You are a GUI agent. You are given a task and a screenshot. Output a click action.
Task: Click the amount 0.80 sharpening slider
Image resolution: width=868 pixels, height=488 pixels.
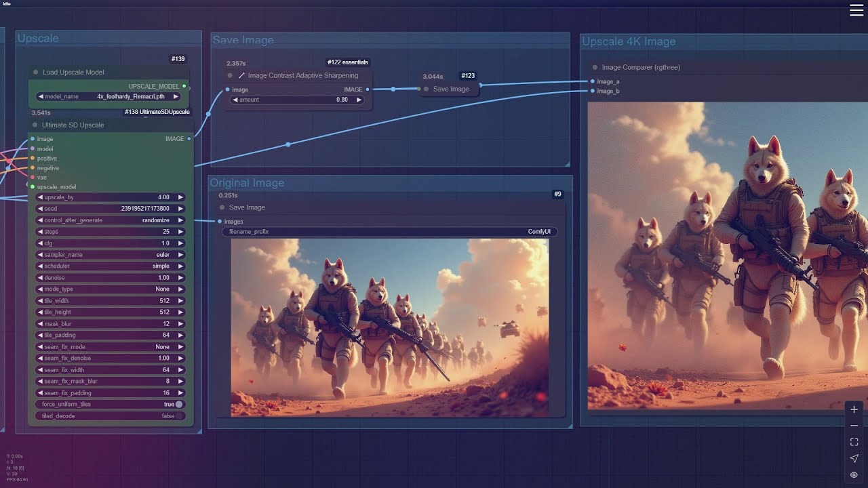[298, 100]
